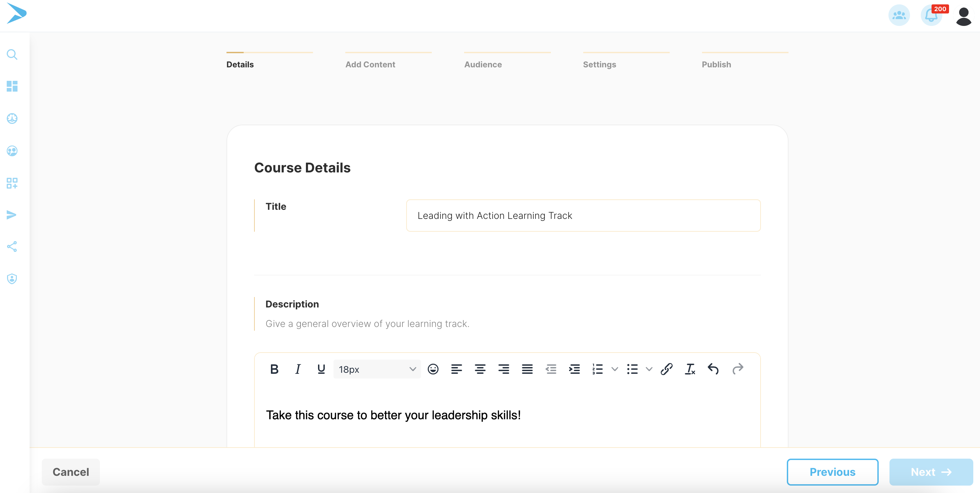Toggle italic formatting in description editor
Image resolution: width=980 pixels, height=493 pixels.
tap(298, 369)
